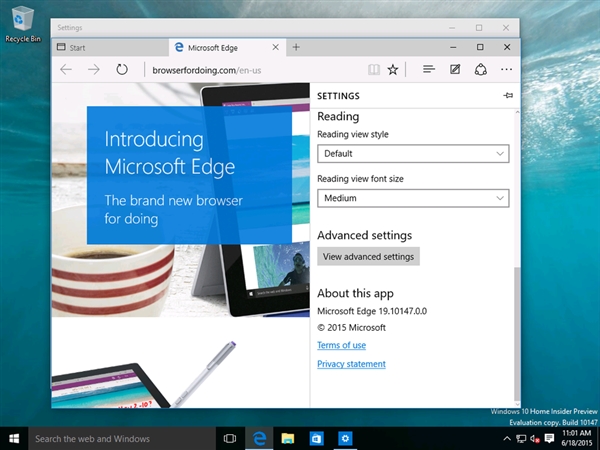
Task: Click the Microsoft Edge 19.10147.0.0 version text
Action: (x=372, y=311)
